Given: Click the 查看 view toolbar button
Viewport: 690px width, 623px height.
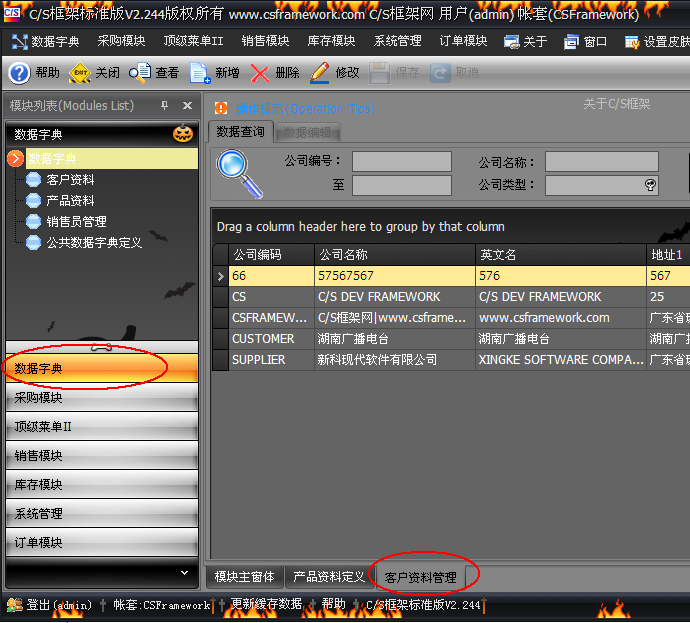Looking at the screenshot, I should pos(155,73).
